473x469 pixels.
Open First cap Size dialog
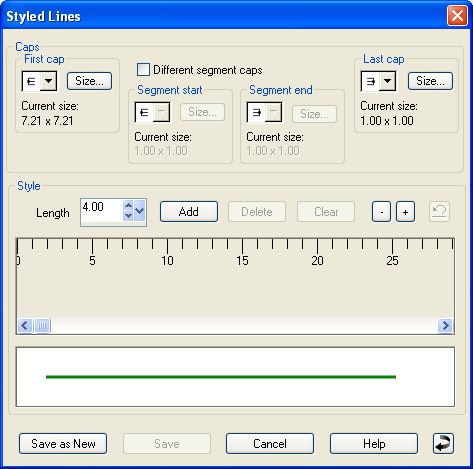click(x=89, y=81)
